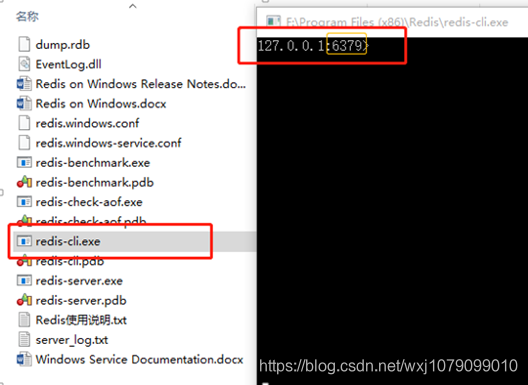The height and width of the screenshot is (385, 528).
Task: Click the redis-server.pdb file icon
Action: click(24, 300)
